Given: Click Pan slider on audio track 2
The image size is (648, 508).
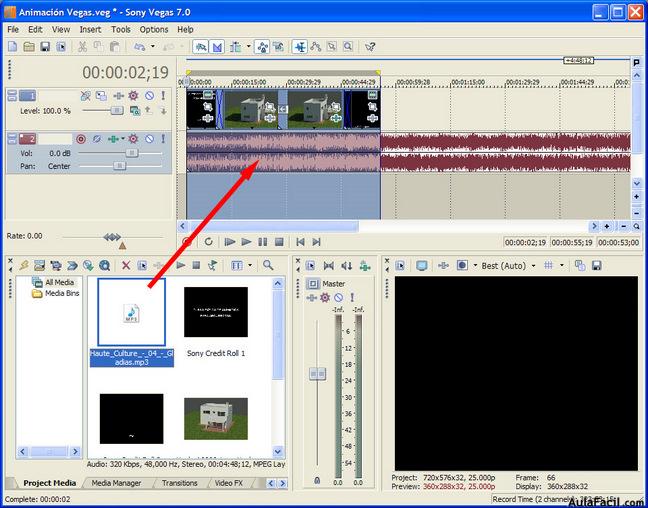Looking at the screenshot, I should [x=120, y=166].
